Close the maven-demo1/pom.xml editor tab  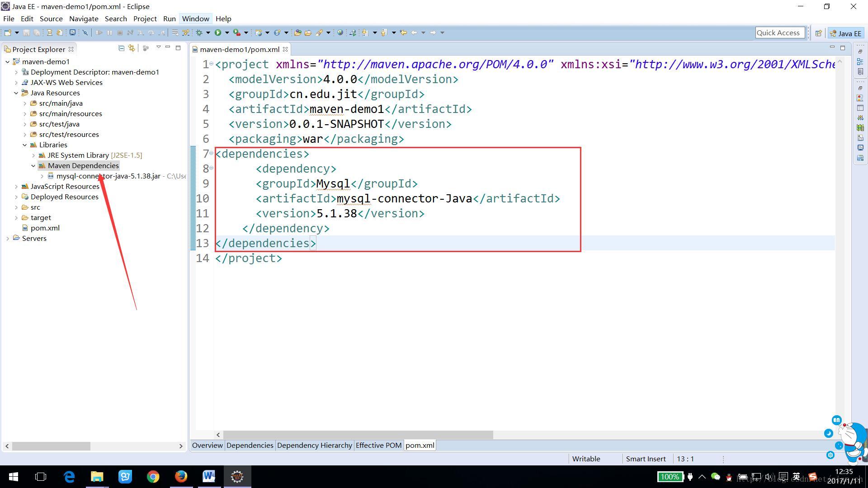tap(285, 49)
